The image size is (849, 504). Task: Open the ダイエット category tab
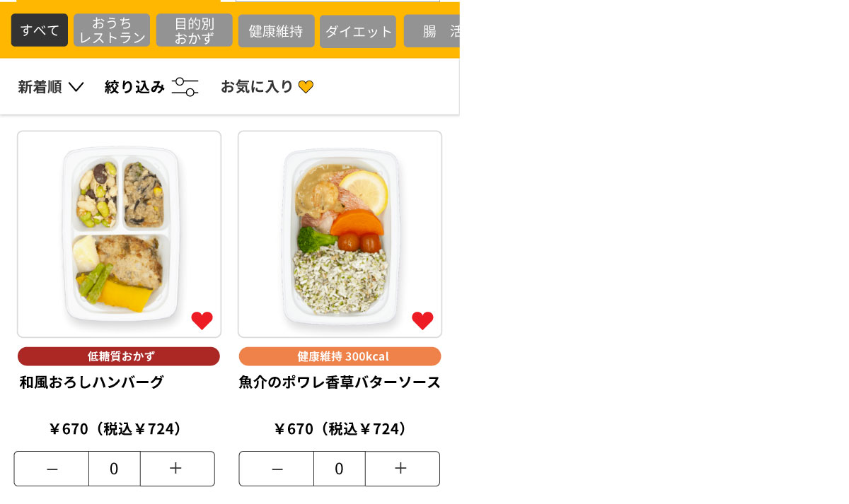click(x=358, y=31)
